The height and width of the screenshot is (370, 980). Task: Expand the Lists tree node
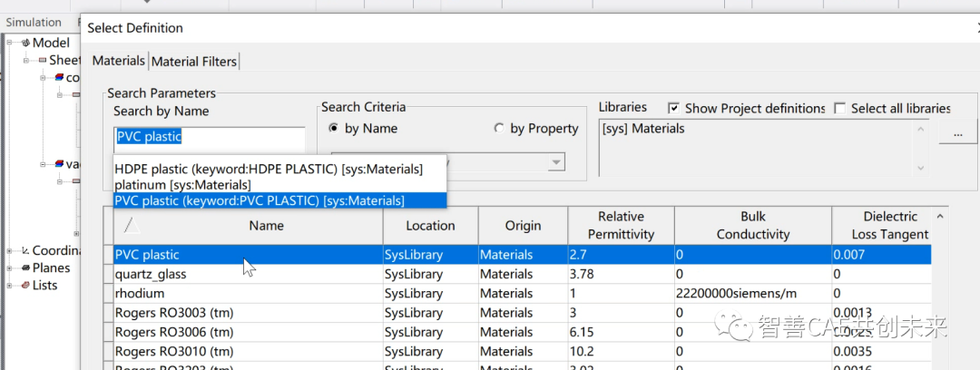(x=10, y=286)
